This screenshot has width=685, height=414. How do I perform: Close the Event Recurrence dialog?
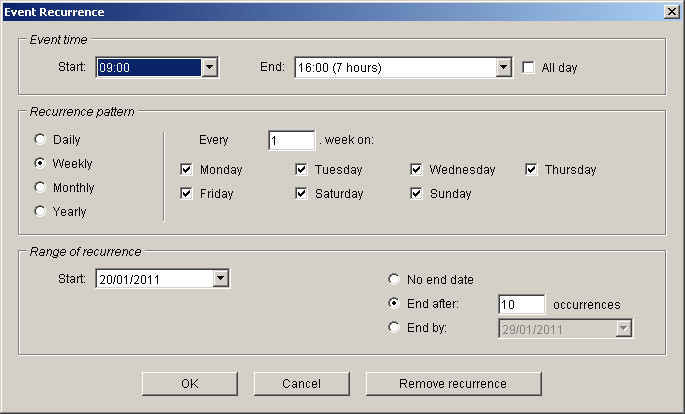coord(672,12)
